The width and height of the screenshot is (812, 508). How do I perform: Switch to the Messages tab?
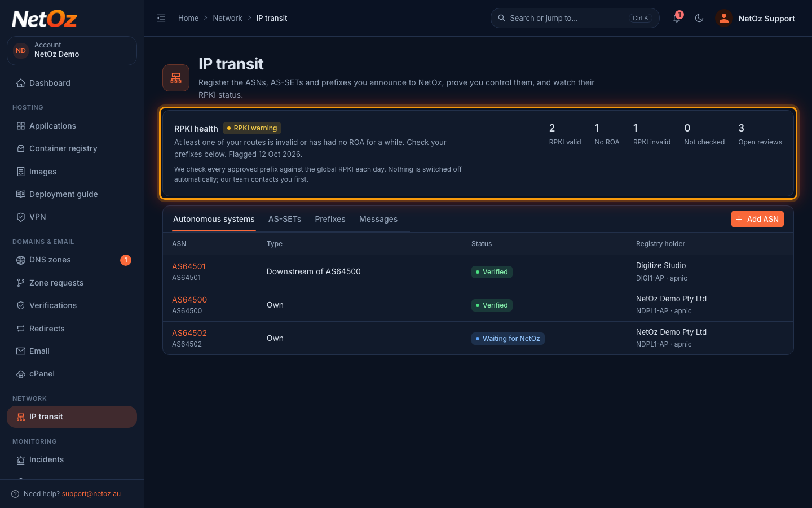coord(378,219)
